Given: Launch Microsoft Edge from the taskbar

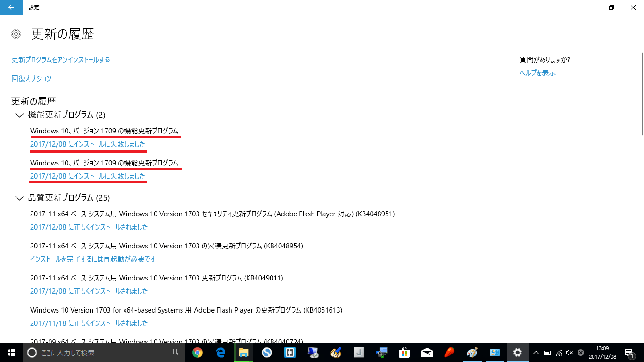Looking at the screenshot, I should [221, 353].
